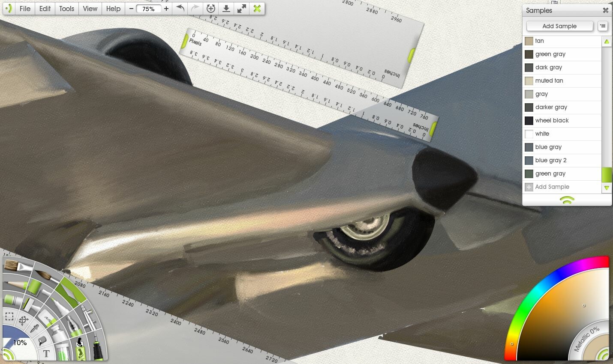Click the Samples list scroll-up arrow

click(x=607, y=42)
